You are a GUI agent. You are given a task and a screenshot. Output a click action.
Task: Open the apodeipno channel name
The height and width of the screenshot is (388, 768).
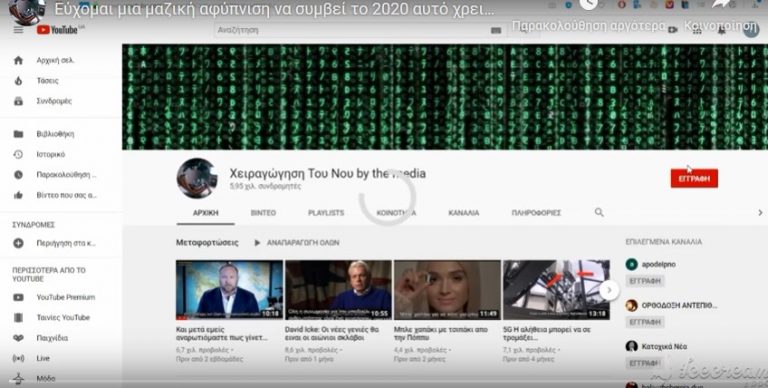point(659,265)
